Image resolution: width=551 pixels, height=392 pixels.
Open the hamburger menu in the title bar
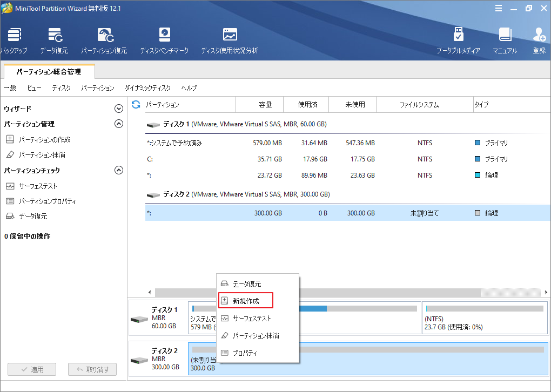pyautogui.click(x=499, y=8)
